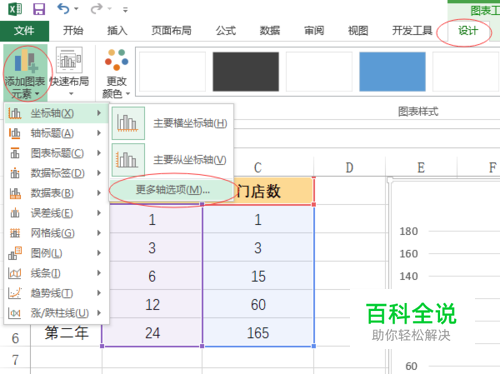500x374 pixels.
Task: Select the third white chart style thumbnail
Action: pyautogui.click(x=319, y=72)
